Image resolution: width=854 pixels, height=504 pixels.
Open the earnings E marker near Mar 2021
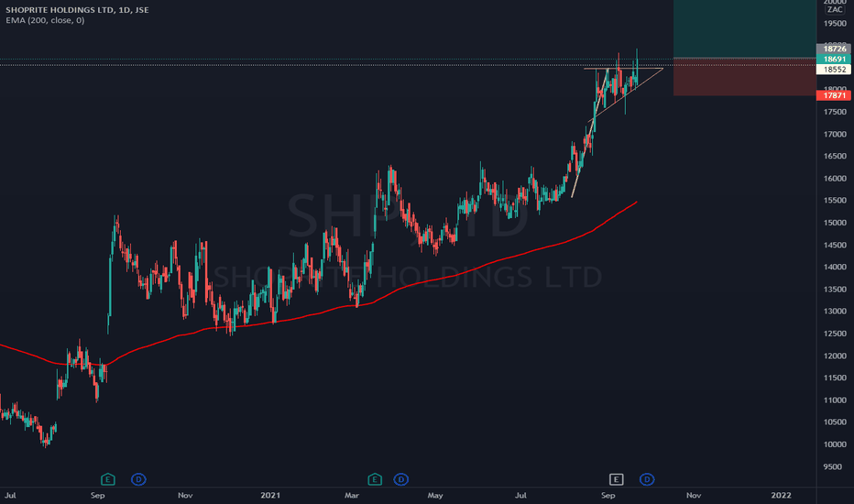pos(375,479)
